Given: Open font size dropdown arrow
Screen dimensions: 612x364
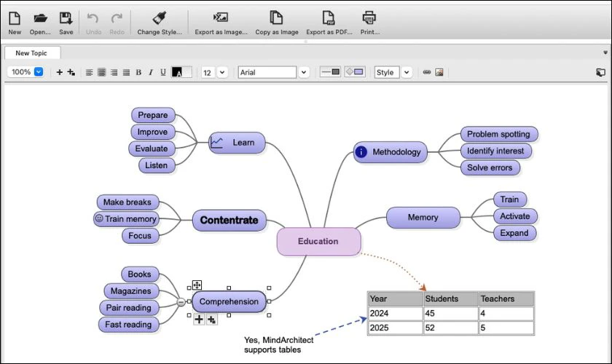Looking at the screenshot, I should (222, 72).
